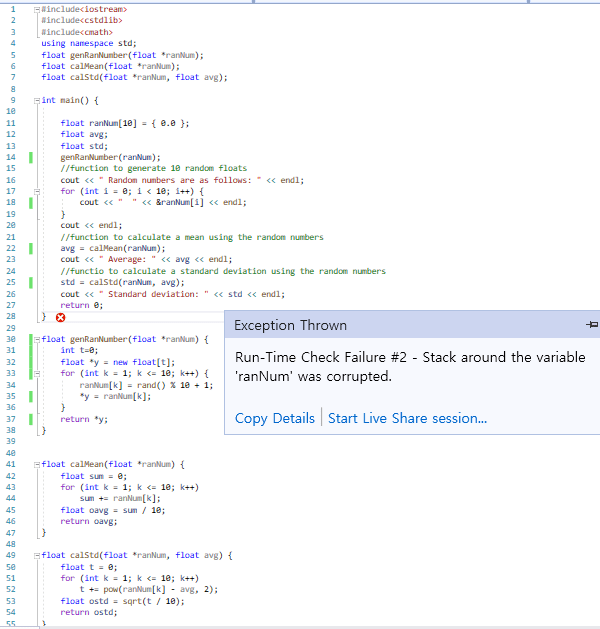Click the 'using namespace std;' line
This screenshot has width=600, height=629.
click(x=88, y=43)
